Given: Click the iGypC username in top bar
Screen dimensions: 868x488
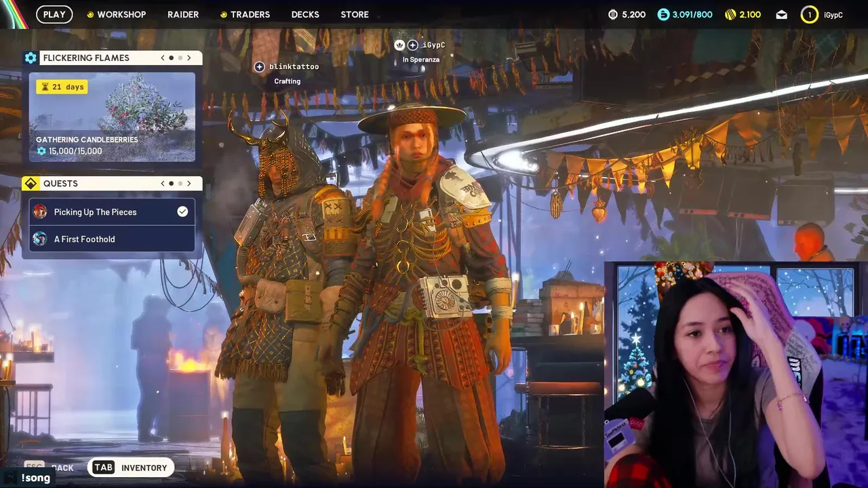Looking at the screenshot, I should pyautogui.click(x=833, y=14).
